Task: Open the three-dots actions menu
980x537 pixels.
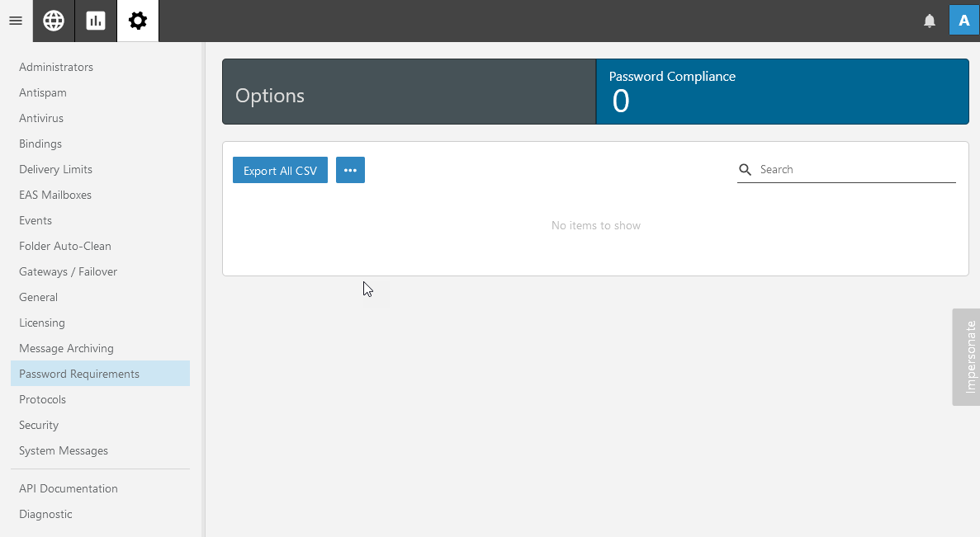Action: tap(350, 171)
